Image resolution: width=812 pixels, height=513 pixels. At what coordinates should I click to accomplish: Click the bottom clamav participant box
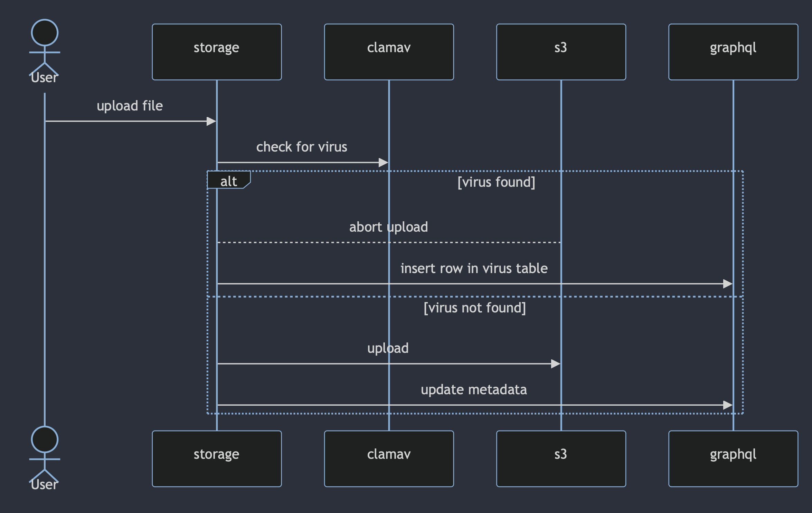(x=389, y=458)
